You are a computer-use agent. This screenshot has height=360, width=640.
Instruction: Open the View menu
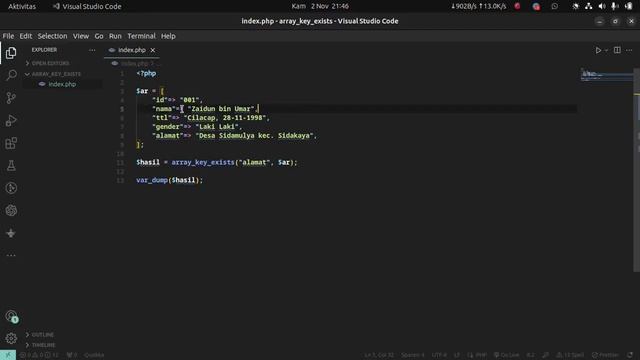tap(81, 36)
